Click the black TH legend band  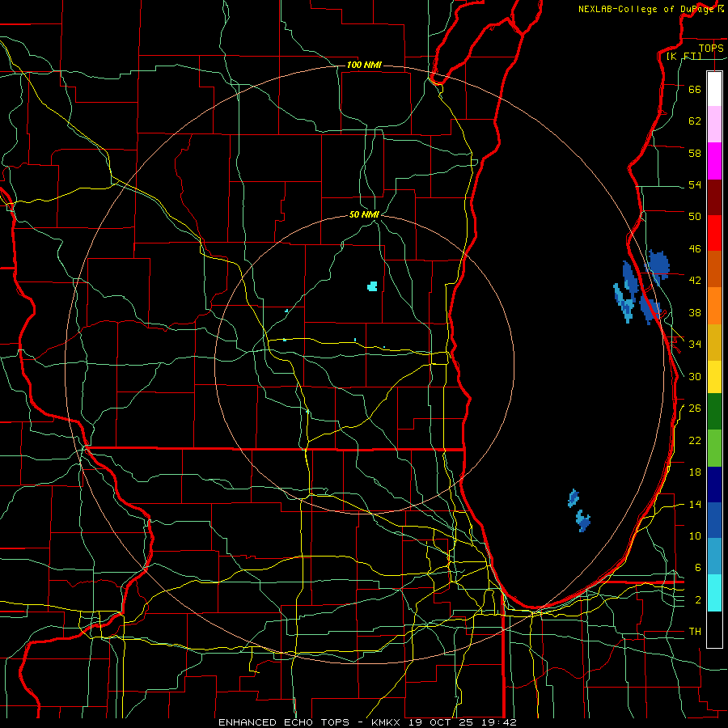pos(714,629)
